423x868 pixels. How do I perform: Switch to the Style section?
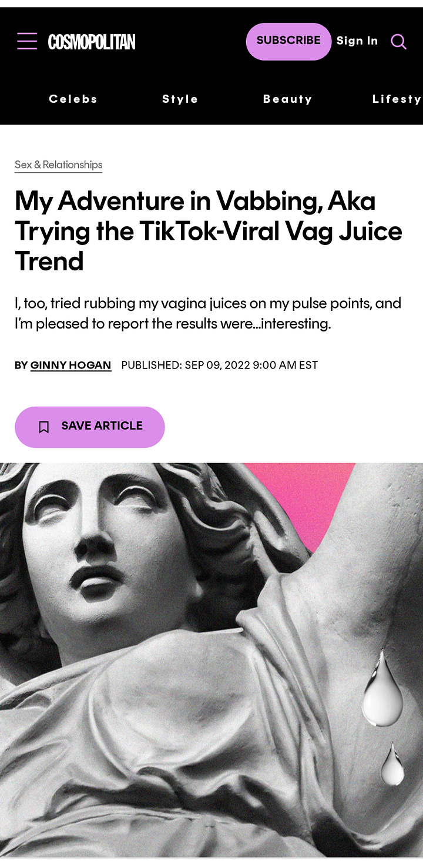(180, 99)
